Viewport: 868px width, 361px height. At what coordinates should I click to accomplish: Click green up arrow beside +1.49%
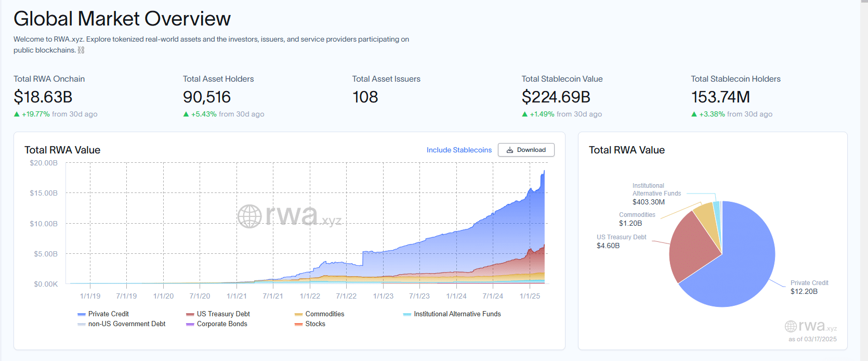(525, 114)
